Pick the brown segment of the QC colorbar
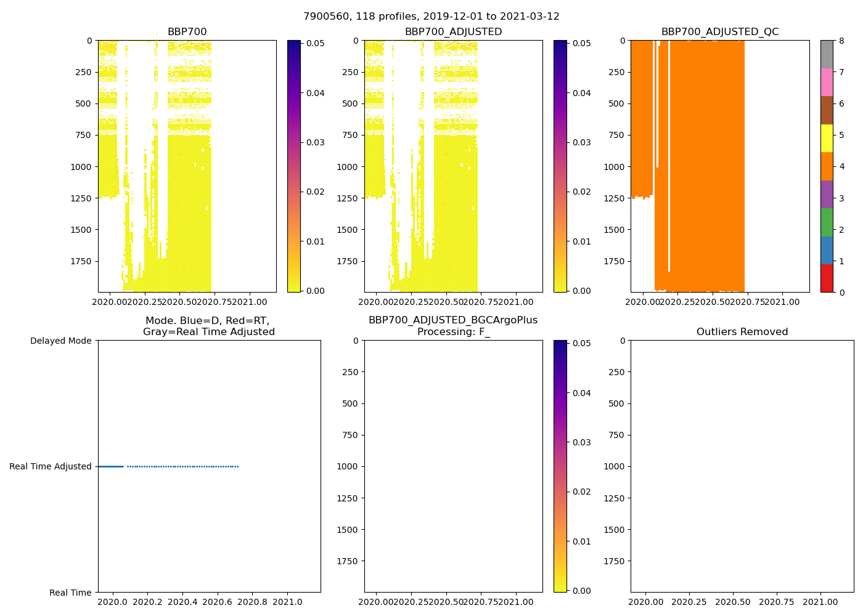The width and height of the screenshot is (863, 616). click(x=827, y=110)
